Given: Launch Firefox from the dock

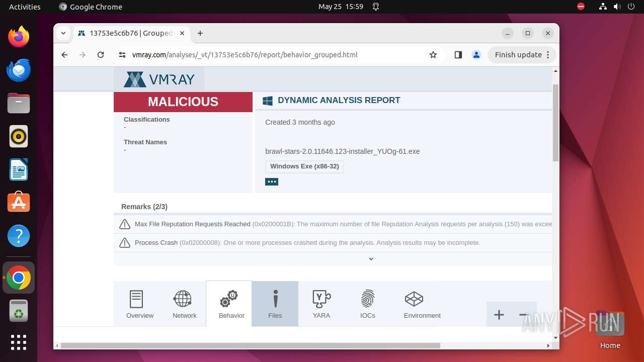Looking at the screenshot, I should [x=19, y=37].
